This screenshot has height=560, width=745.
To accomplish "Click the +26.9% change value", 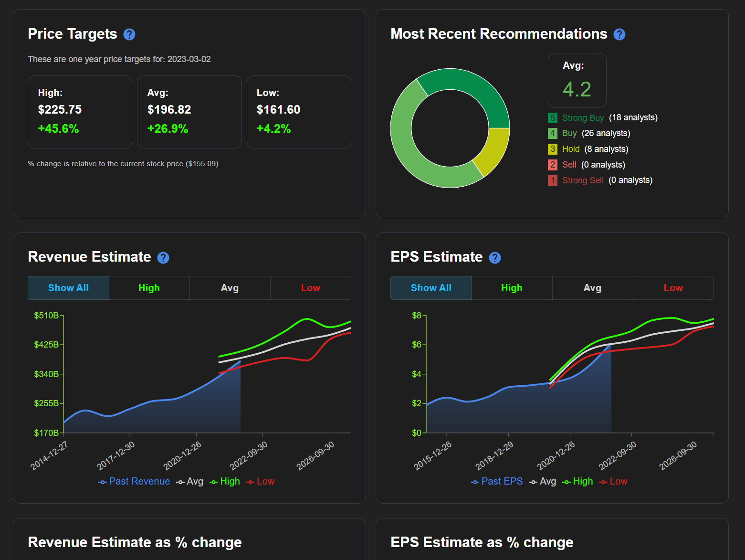I will [x=168, y=129].
